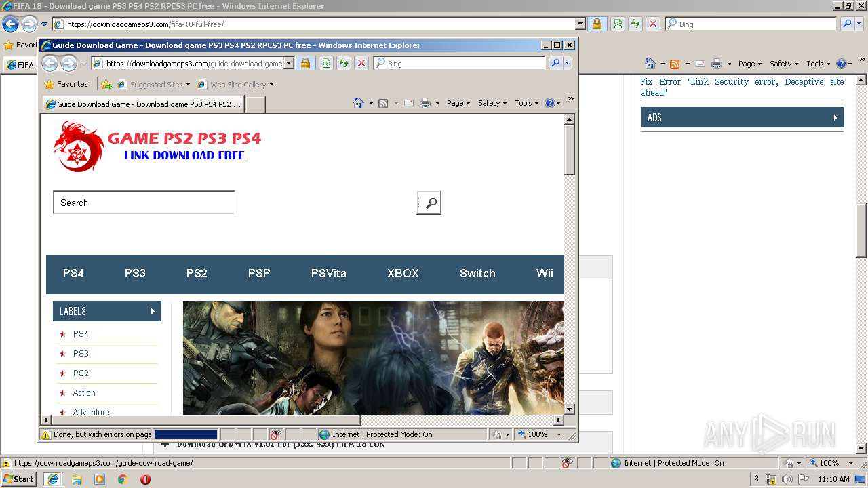
Task: Refresh the front window page
Action: [x=344, y=63]
